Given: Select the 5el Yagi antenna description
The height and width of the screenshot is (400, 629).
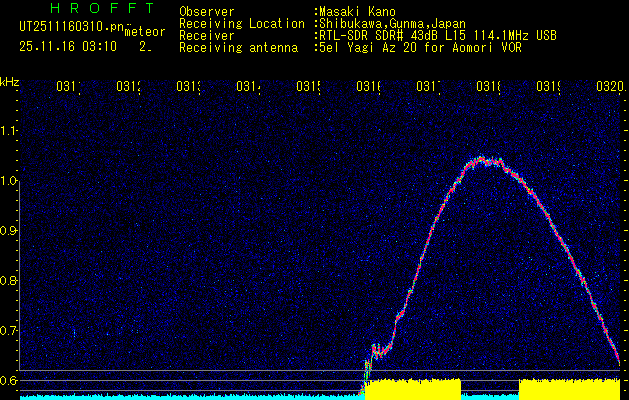Looking at the screenshot, I should (x=420, y=47).
